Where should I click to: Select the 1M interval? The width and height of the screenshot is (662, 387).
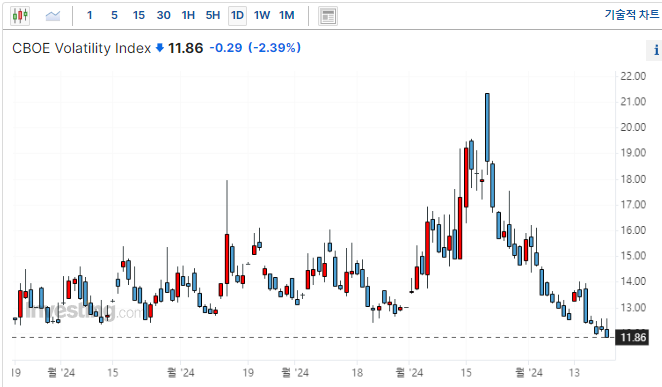[x=287, y=16]
